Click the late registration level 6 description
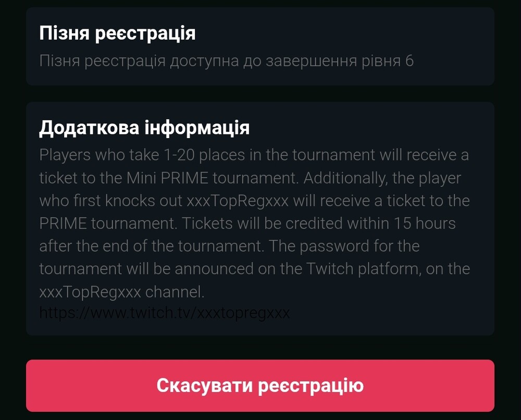The height and width of the screenshot is (420, 521). pos(226,61)
